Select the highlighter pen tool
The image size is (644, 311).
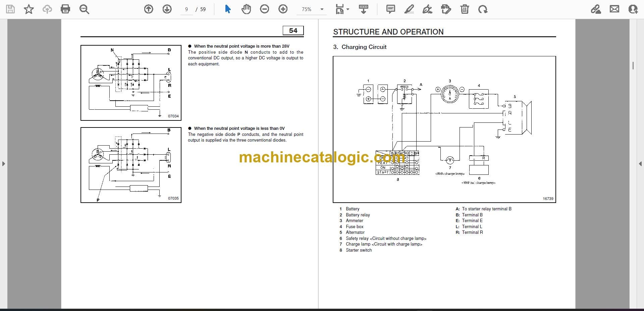click(x=409, y=9)
